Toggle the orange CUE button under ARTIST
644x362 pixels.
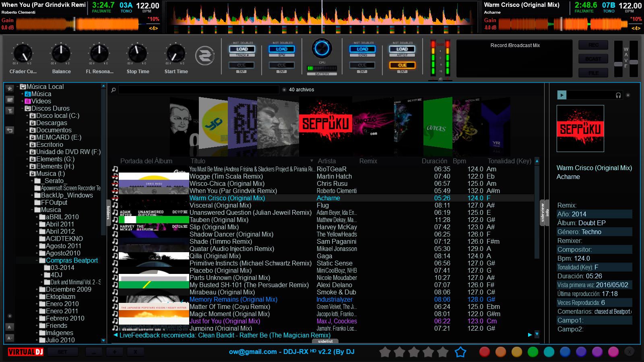[x=402, y=65]
